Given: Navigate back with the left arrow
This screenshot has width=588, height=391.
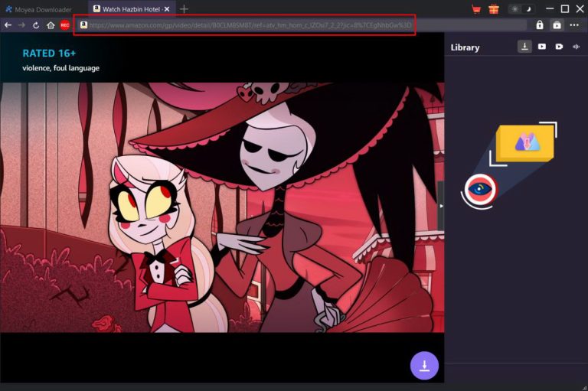Looking at the screenshot, I should pos(8,24).
